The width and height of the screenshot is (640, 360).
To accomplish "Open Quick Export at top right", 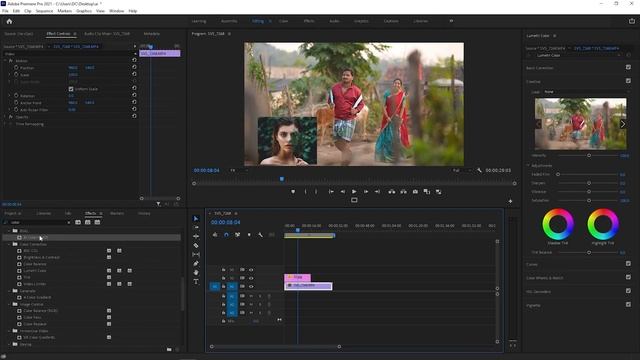I will (632, 21).
